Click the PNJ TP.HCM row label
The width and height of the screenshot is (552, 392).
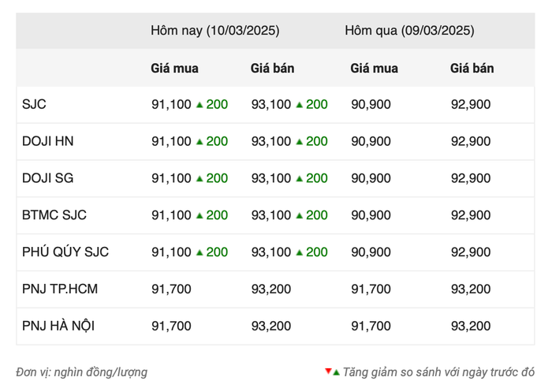(60, 289)
